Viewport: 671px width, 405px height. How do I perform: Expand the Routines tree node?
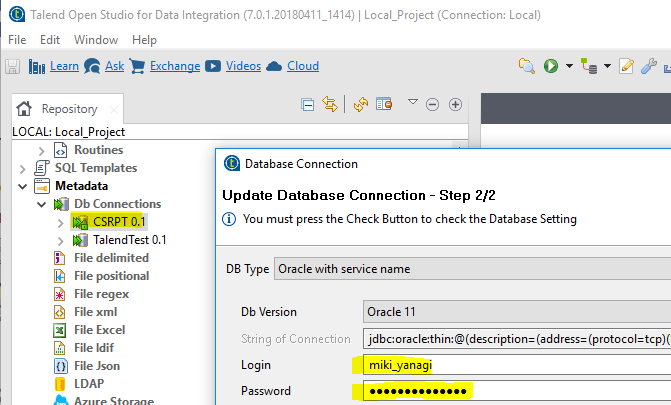tap(42, 151)
